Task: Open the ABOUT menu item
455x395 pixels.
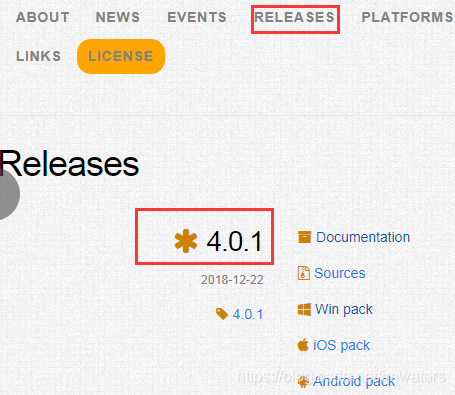Action: pos(43,17)
